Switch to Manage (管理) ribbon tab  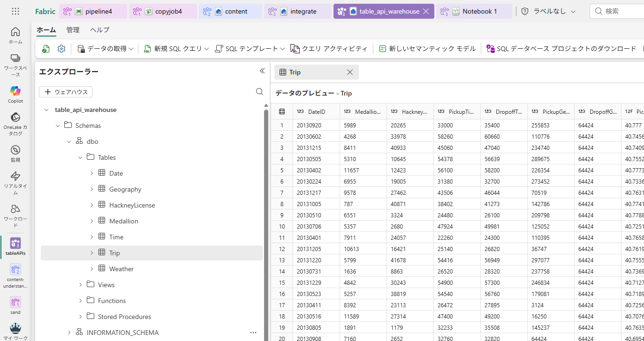[x=73, y=30]
